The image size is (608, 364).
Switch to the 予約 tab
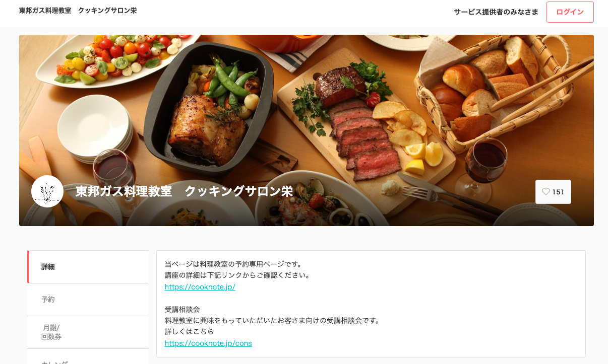[x=88, y=300]
